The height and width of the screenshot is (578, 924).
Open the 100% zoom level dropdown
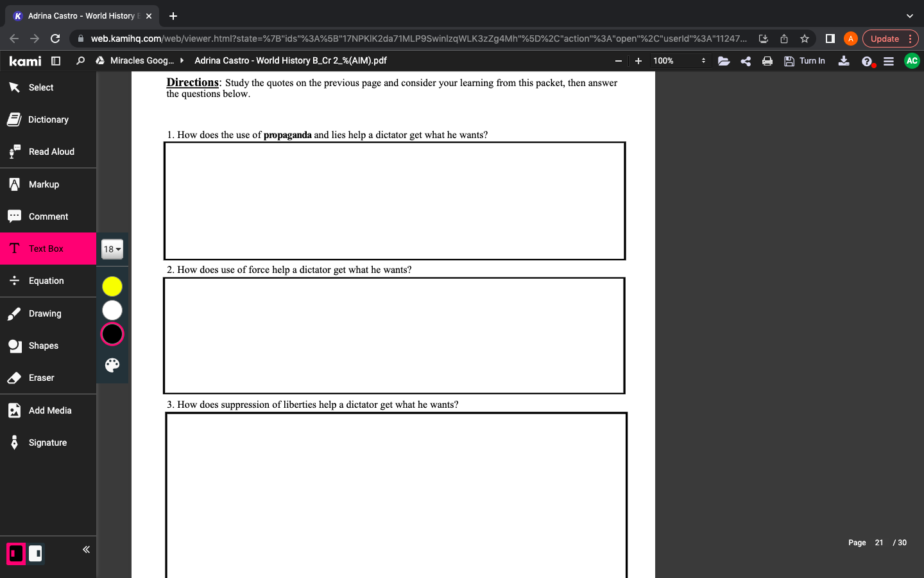point(679,61)
